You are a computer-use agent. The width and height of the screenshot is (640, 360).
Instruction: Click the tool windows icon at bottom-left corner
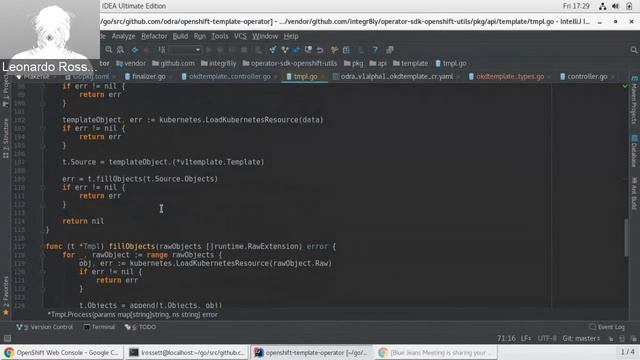[7, 338]
